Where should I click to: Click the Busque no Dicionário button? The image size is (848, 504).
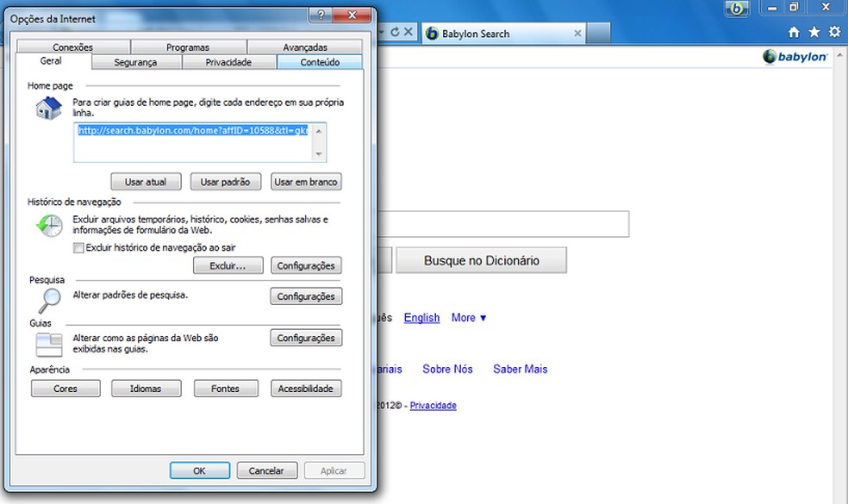(482, 261)
